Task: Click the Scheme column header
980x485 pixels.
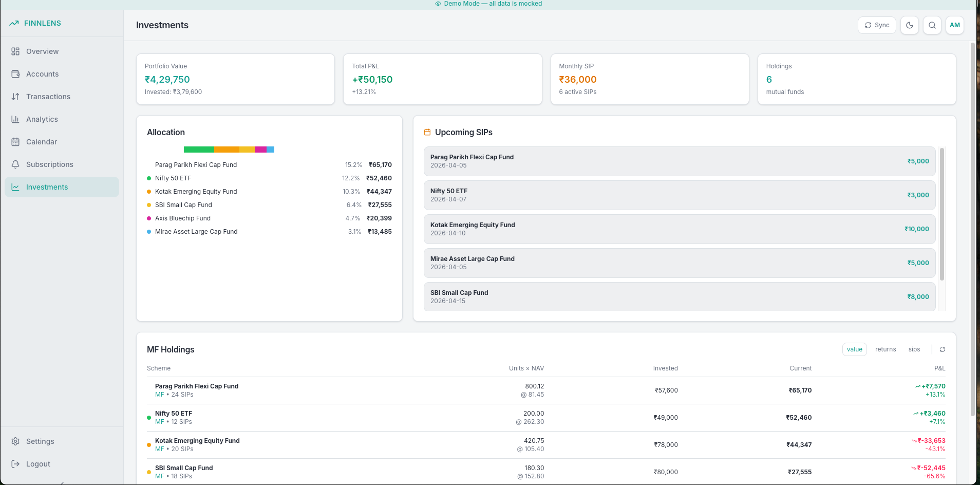Action: tap(159, 368)
